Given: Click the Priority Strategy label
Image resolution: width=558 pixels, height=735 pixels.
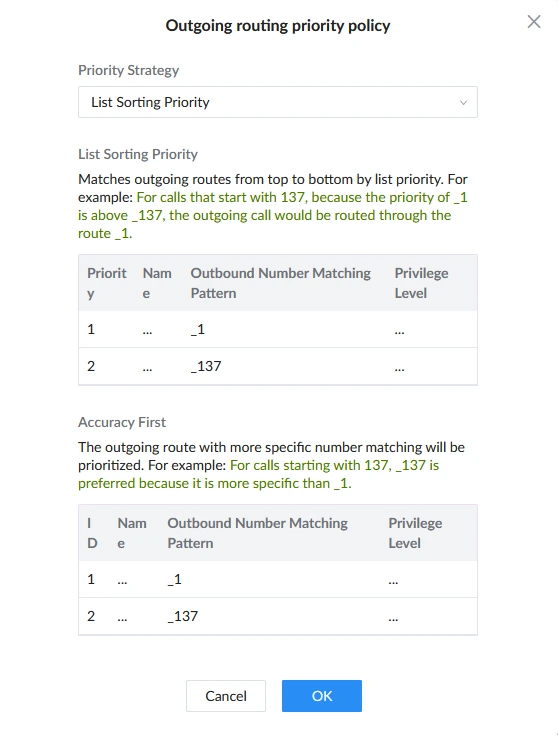Looking at the screenshot, I should click(128, 70).
